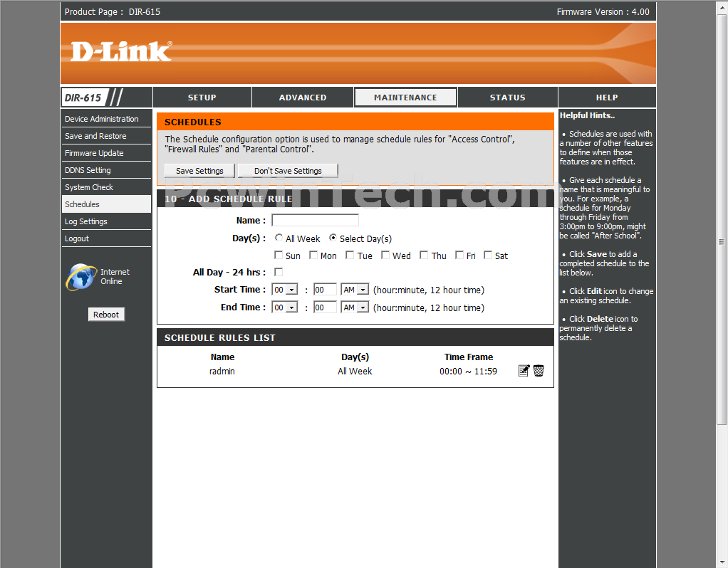The width and height of the screenshot is (728, 568).
Task: Click the scrollbar down arrow
Action: point(722,563)
